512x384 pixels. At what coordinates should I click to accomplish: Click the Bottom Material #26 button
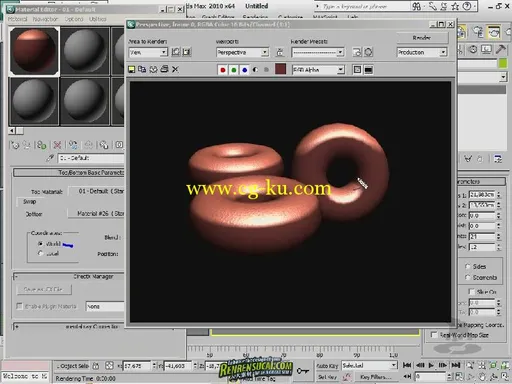(96, 213)
